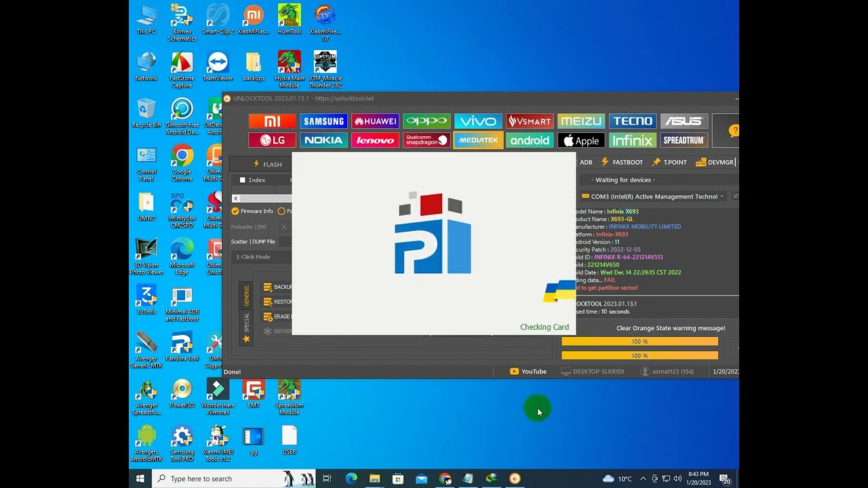Image resolution: width=868 pixels, height=488 pixels.
Task: Select the Apple brand button
Action: click(x=581, y=140)
